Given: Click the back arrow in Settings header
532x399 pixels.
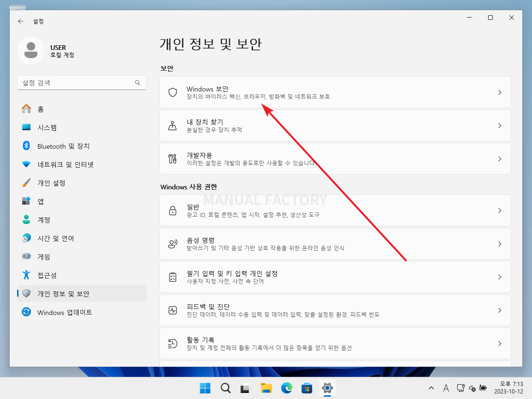Looking at the screenshot, I should pos(21,21).
